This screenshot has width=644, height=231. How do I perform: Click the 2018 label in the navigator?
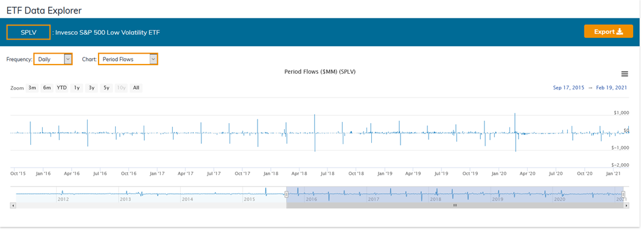point(435,199)
